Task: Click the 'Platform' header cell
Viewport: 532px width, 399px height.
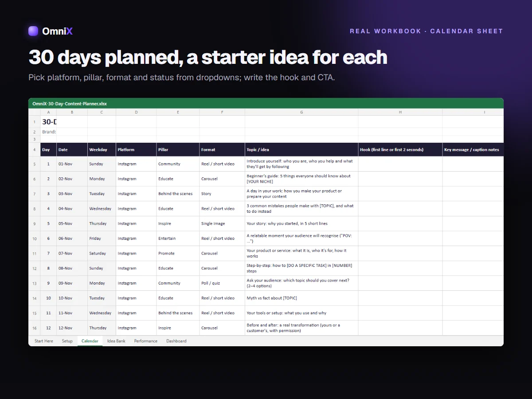Action: [136, 150]
